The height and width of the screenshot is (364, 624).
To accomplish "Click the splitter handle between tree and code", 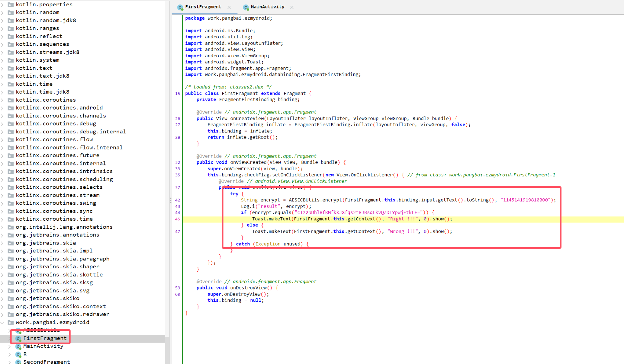I will point(170,200).
